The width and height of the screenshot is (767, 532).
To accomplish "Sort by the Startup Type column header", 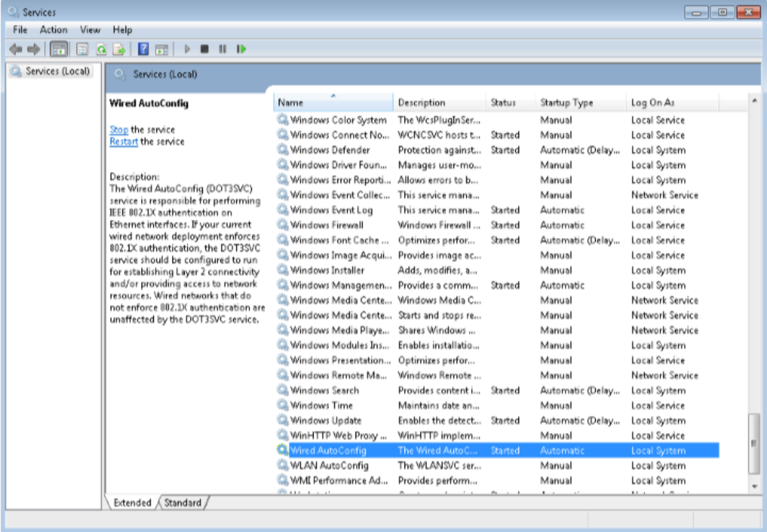I will pos(566,102).
